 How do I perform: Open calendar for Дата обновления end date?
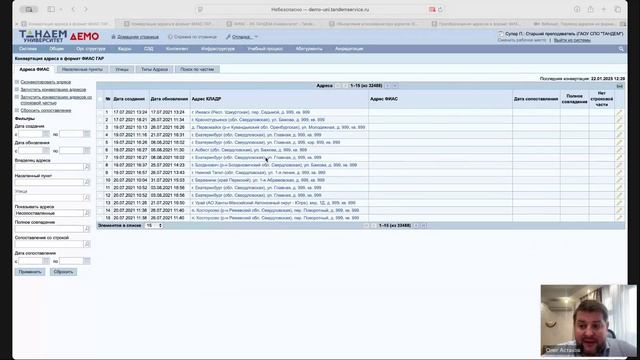pos(87,151)
